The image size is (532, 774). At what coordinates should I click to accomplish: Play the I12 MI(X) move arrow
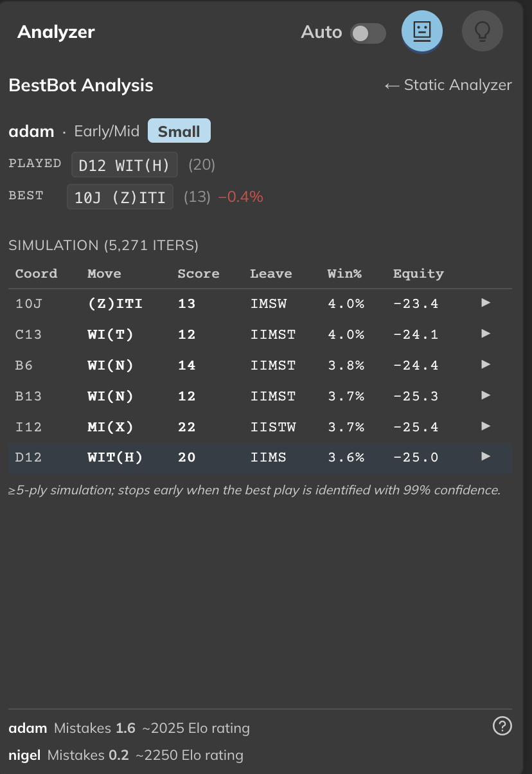(486, 426)
